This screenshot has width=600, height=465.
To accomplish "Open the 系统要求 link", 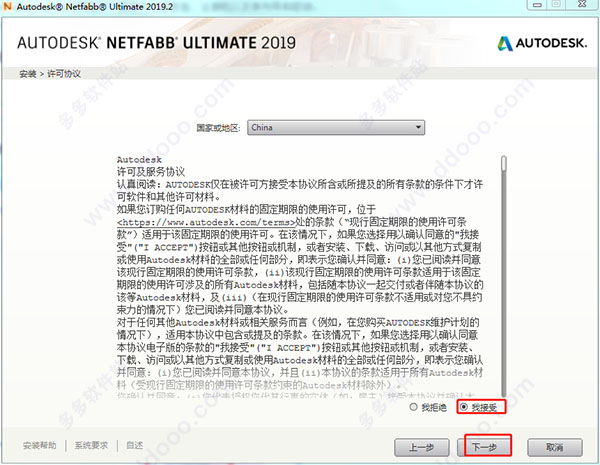I will (91, 445).
